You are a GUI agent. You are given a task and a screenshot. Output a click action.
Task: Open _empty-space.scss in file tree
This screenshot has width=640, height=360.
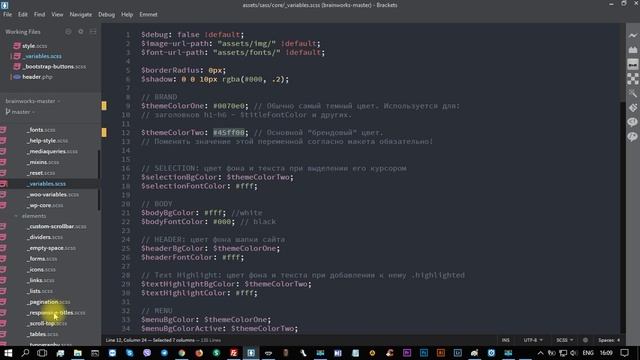pyautogui.click(x=51, y=248)
